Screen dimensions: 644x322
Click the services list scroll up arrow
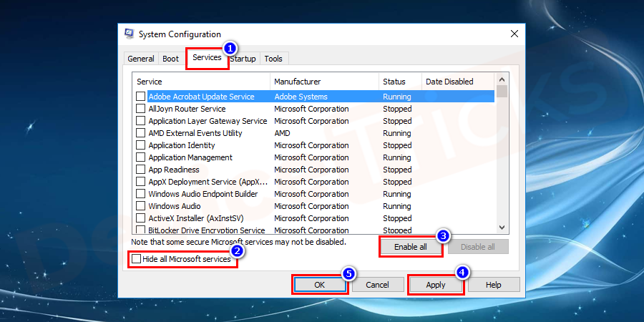point(502,79)
